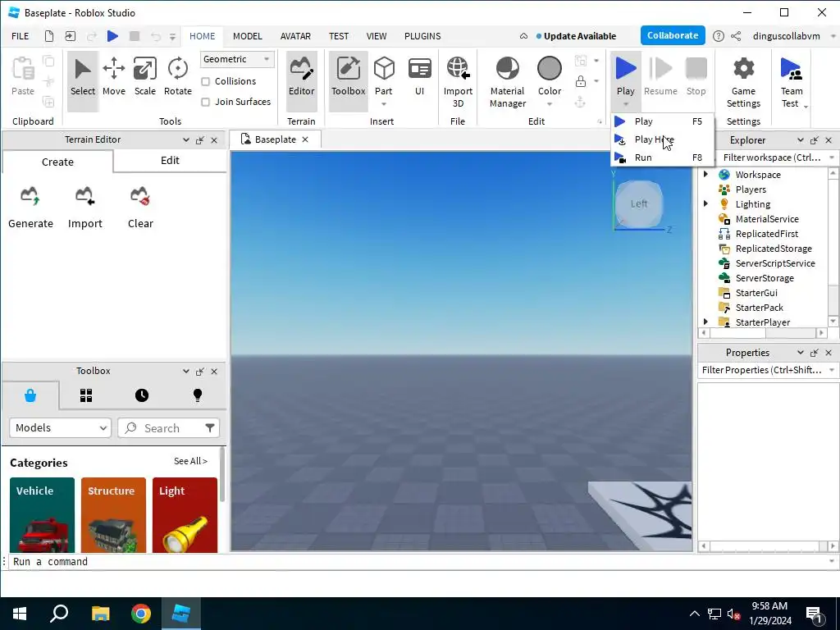Open the Vehicle category thumbnail
Viewport: 840px width, 630px height.
42,514
